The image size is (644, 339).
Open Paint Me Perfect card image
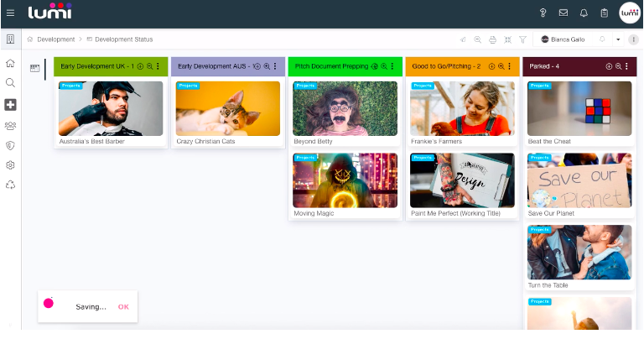point(462,180)
